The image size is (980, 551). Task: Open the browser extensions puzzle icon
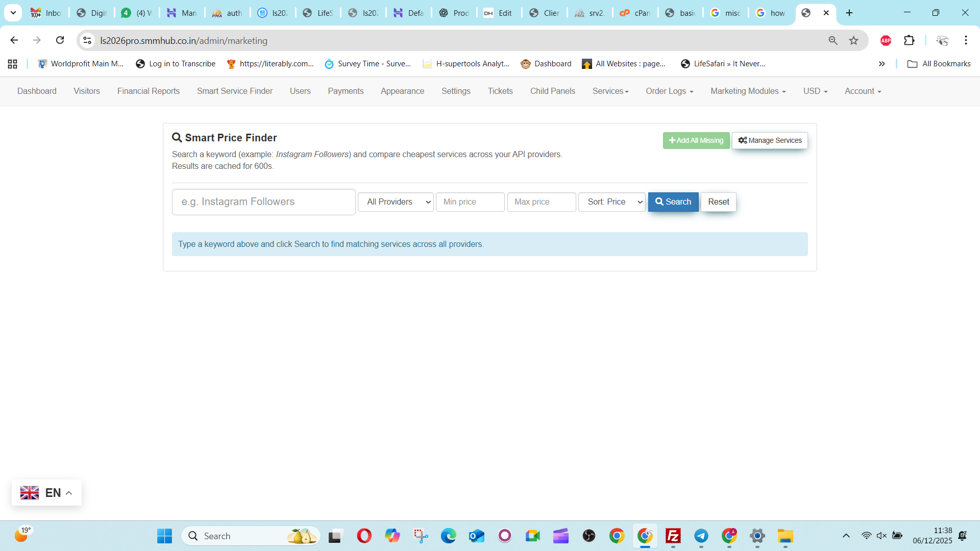[x=909, y=40]
